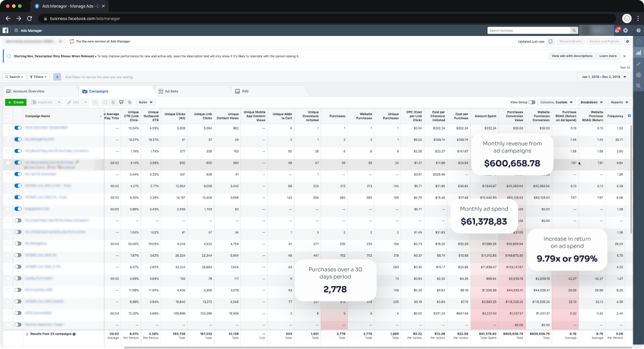Click the Facebook logo icon

(x=6, y=30)
